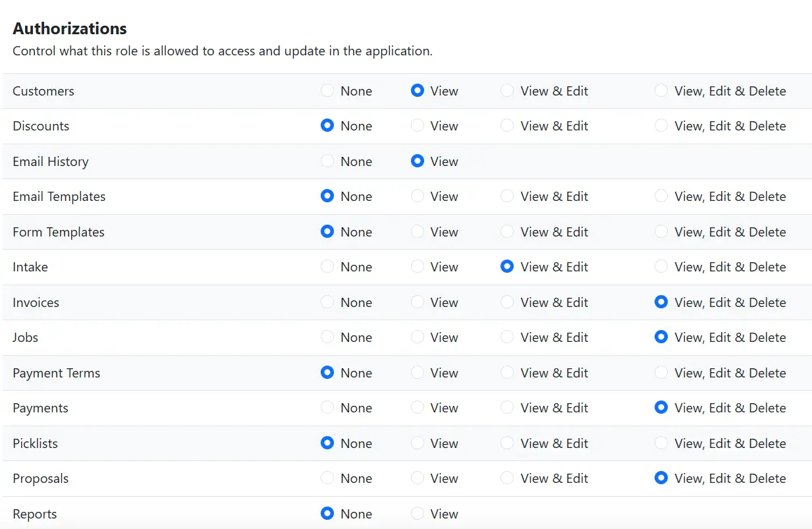Disable all access to Jobs
Image resolution: width=812 pixels, height=529 pixels.
(327, 337)
